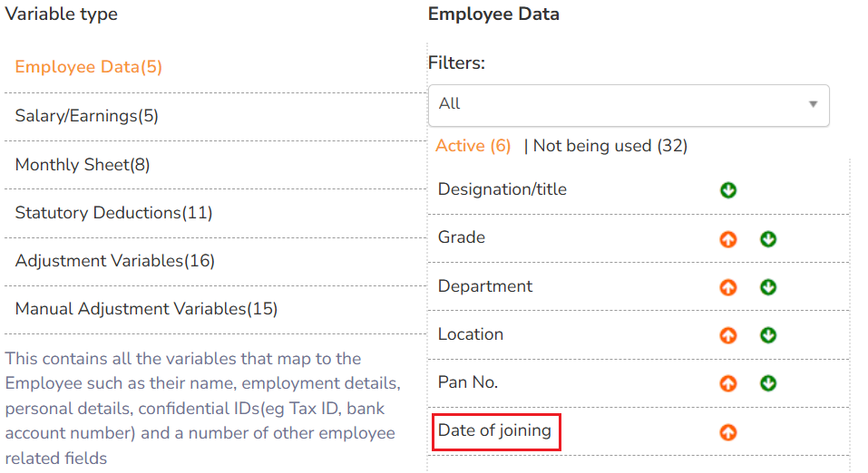Move Department down with green arrow

[x=768, y=287]
